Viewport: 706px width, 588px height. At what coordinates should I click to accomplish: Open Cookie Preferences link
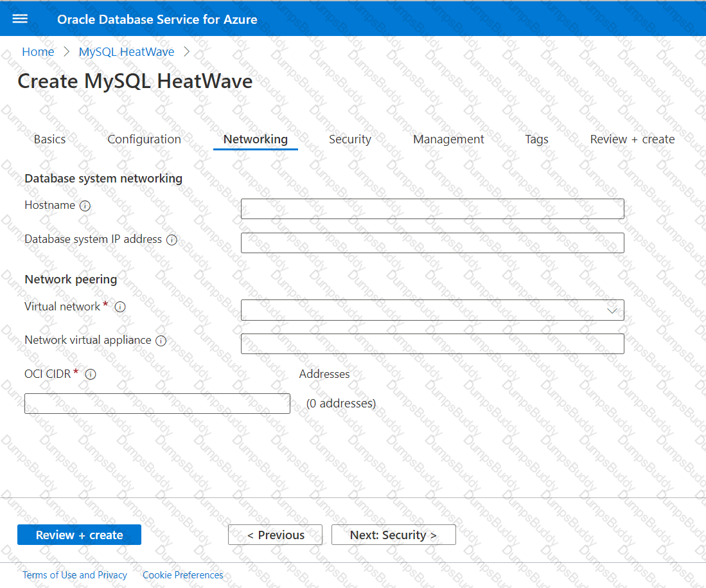(x=183, y=575)
